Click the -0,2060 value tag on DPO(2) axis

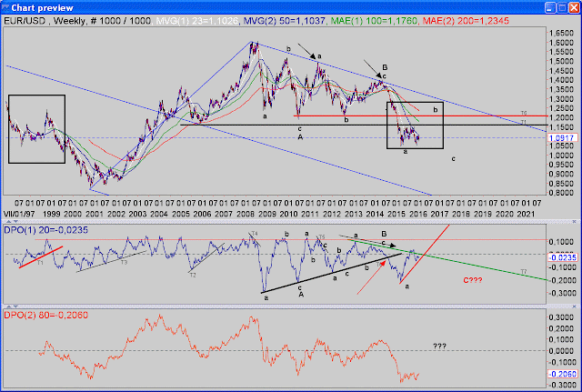[x=563, y=374]
